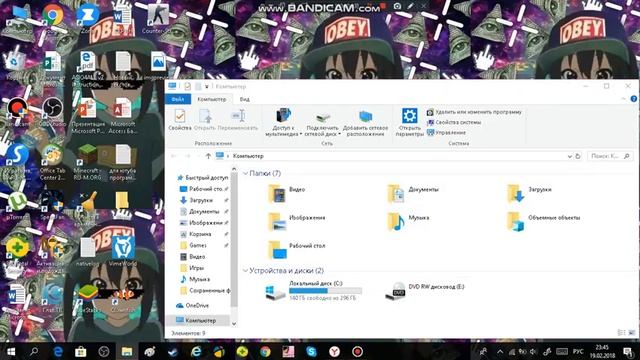This screenshot has height=360, width=640.
Task: Open the Windows Start menu
Action: click(x=11, y=351)
